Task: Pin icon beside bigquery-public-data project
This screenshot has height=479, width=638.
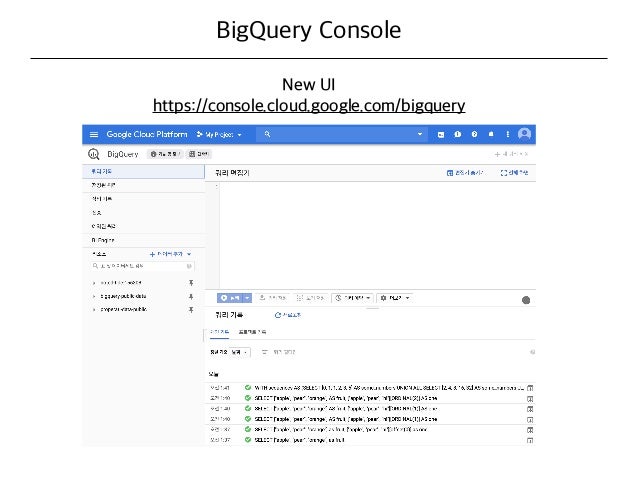Action: click(191, 297)
